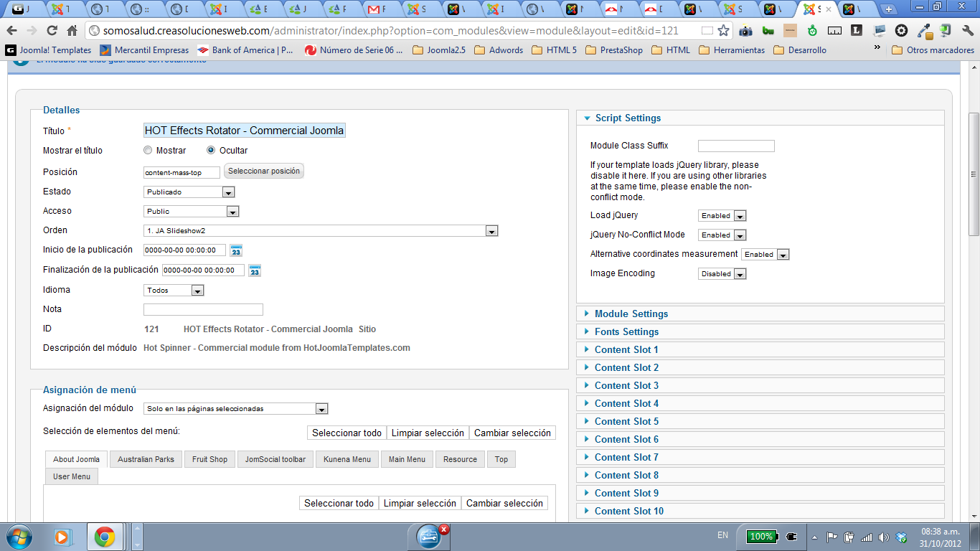Click the volume speaker tray icon
This screenshot has height=551, width=980.
[x=883, y=537]
